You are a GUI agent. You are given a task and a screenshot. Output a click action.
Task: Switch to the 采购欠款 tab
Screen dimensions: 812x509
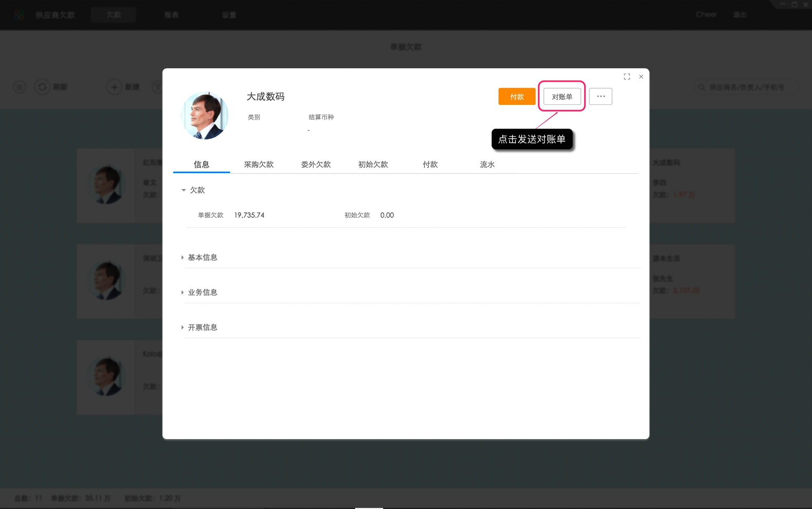(x=260, y=165)
